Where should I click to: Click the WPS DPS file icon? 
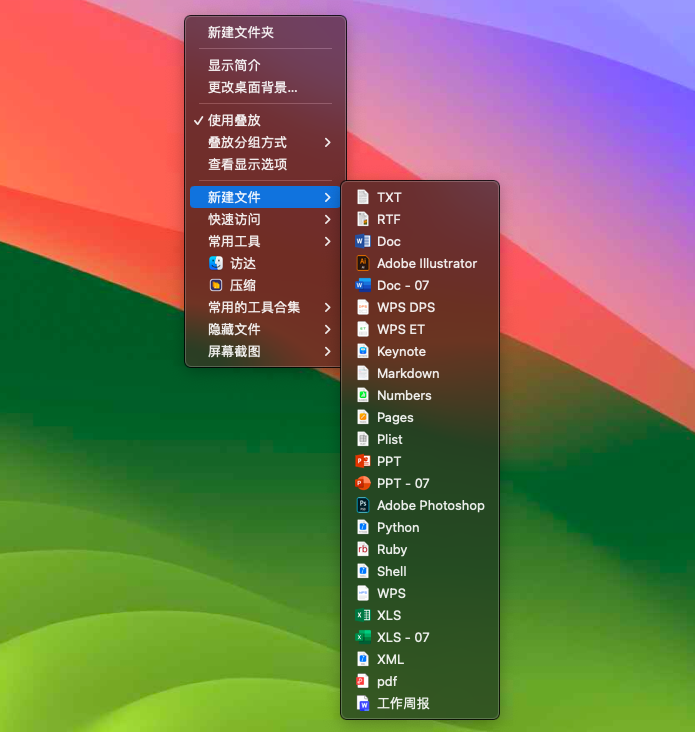[x=363, y=307]
